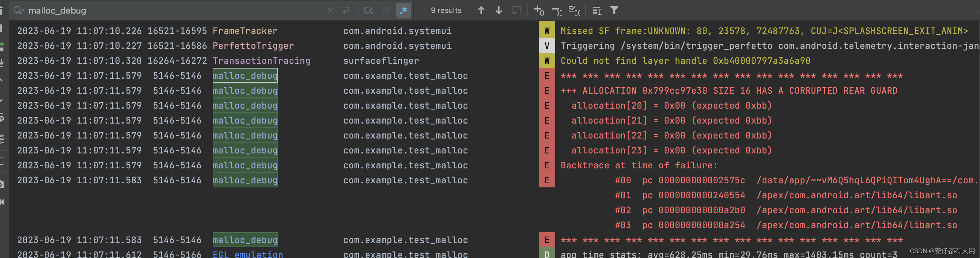Click the new line (return arrow) icon
The width and height of the screenshot is (980, 258).
pyautogui.click(x=346, y=10)
